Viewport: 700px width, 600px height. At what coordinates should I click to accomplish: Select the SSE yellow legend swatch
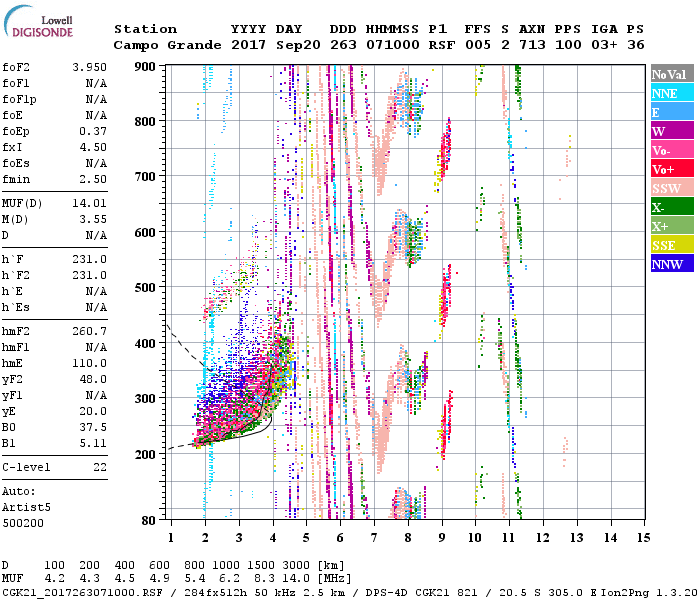672,245
